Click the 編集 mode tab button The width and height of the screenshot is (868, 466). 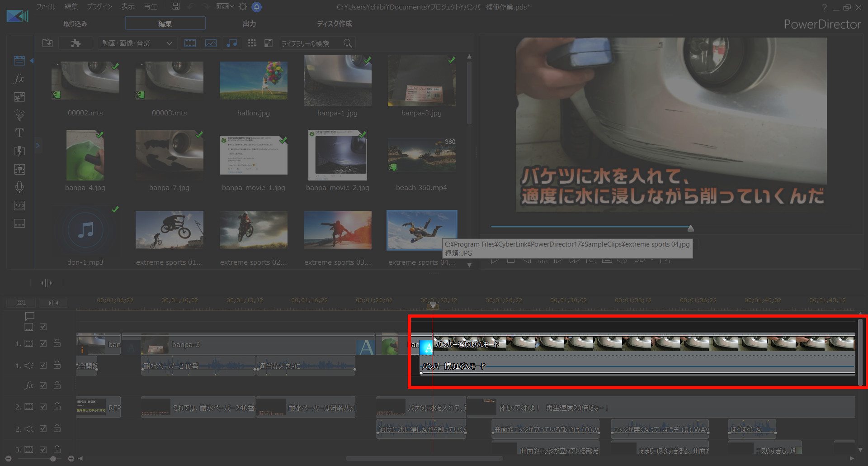point(165,23)
